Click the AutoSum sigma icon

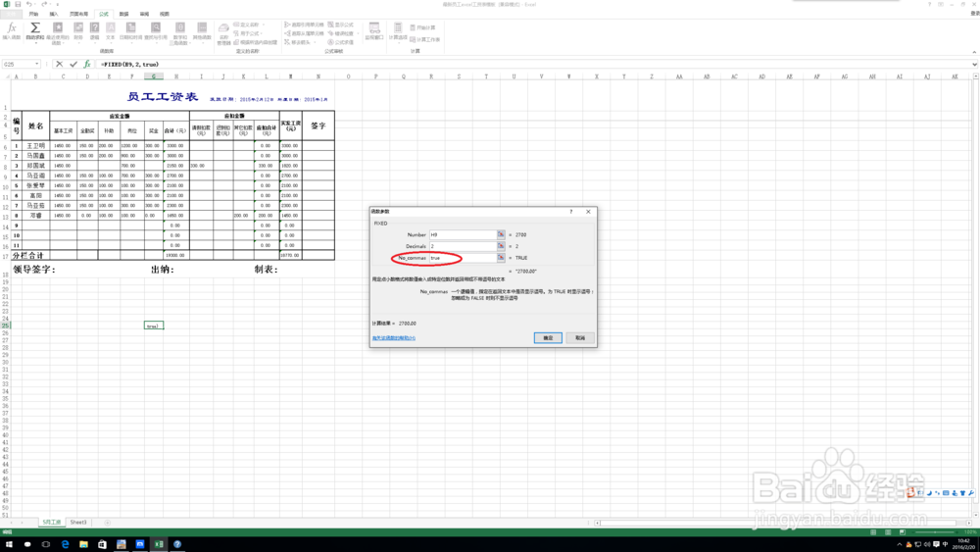35,28
